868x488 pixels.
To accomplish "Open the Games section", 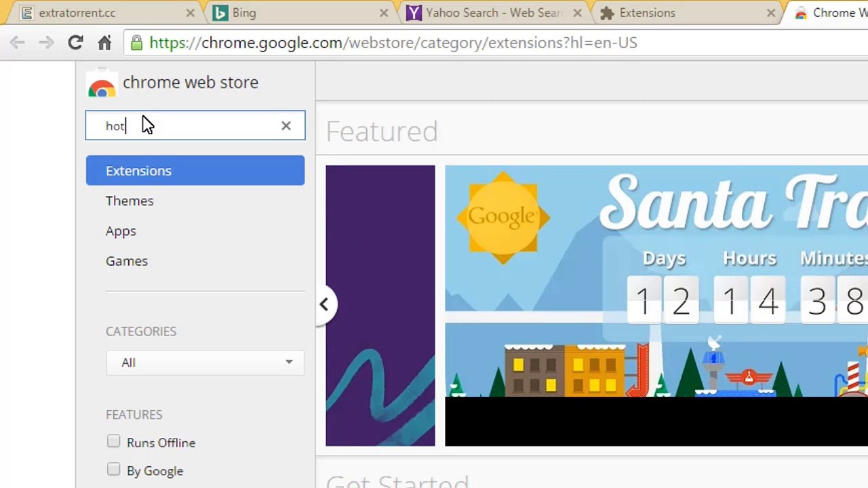I will click(x=127, y=261).
